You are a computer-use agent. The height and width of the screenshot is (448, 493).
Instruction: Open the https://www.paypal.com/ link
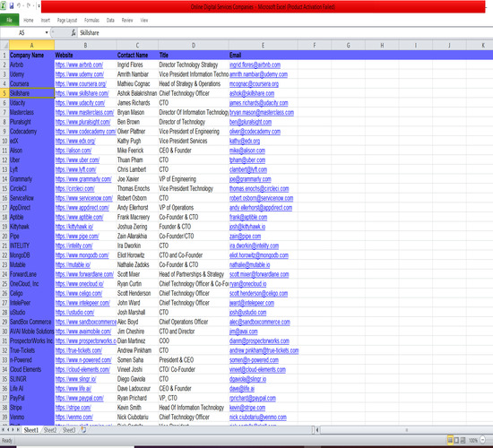coord(80,398)
